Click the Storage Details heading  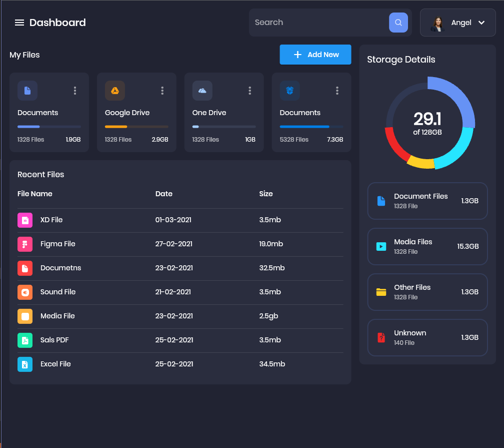tap(401, 60)
